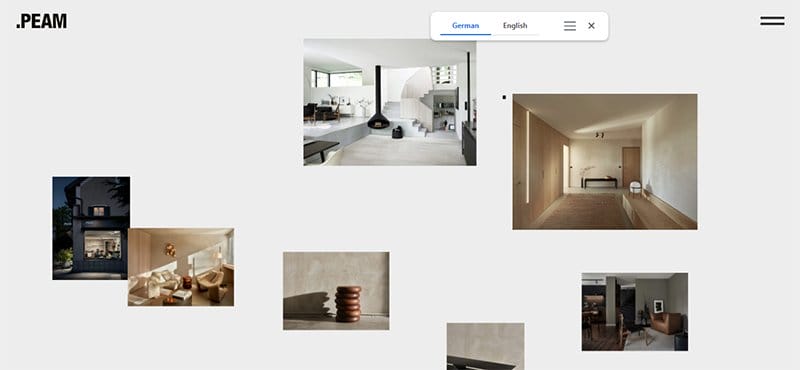Switch translation to German tab

[465, 26]
